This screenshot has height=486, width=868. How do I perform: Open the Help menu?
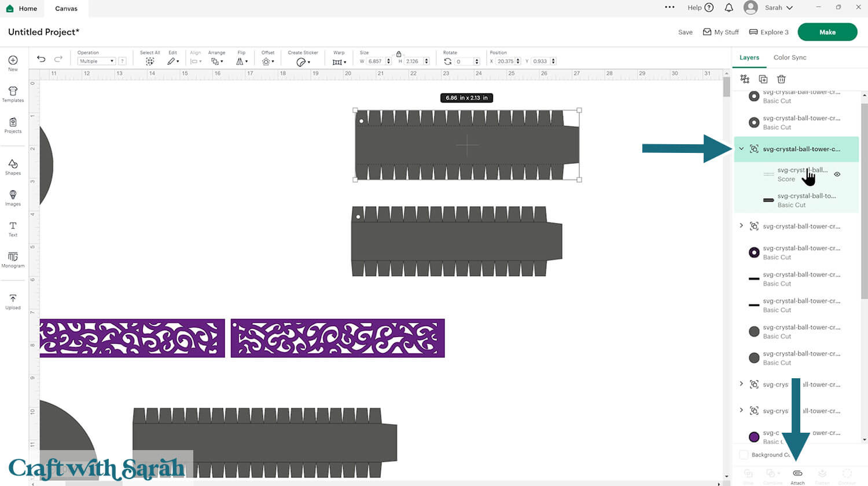pyautogui.click(x=700, y=8)
